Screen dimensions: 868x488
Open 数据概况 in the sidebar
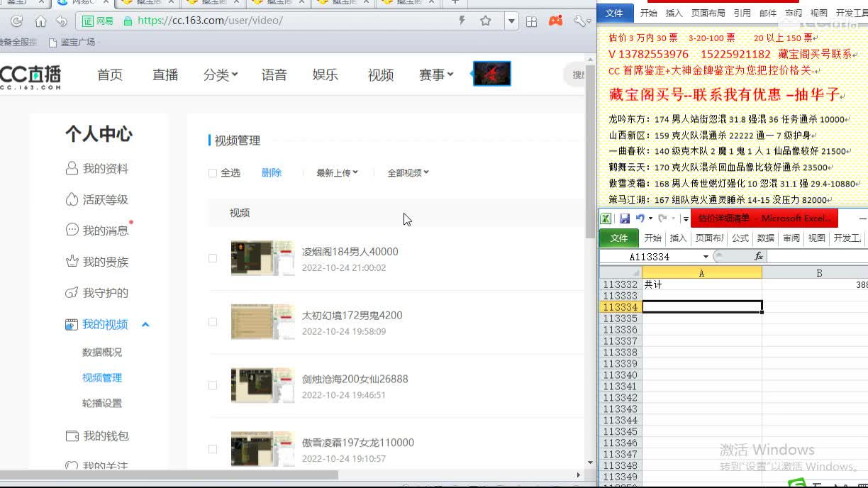tap(102, 352)
